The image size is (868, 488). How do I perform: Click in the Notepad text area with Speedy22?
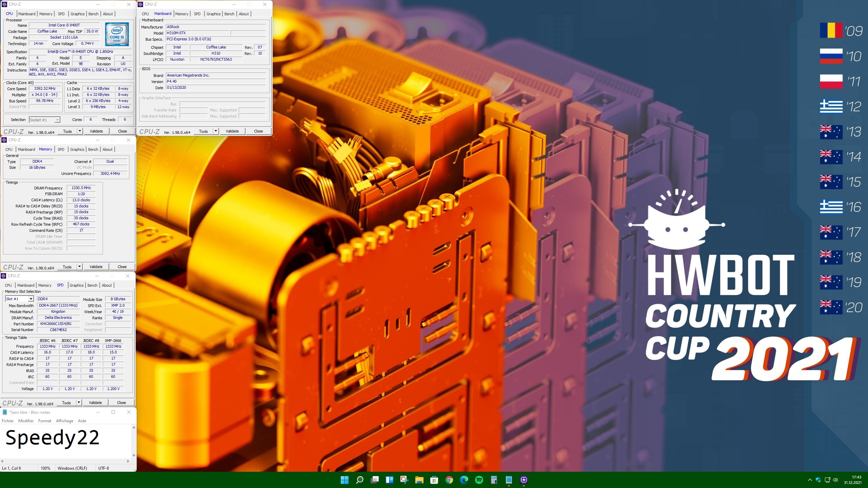click(x=65, y=441)
